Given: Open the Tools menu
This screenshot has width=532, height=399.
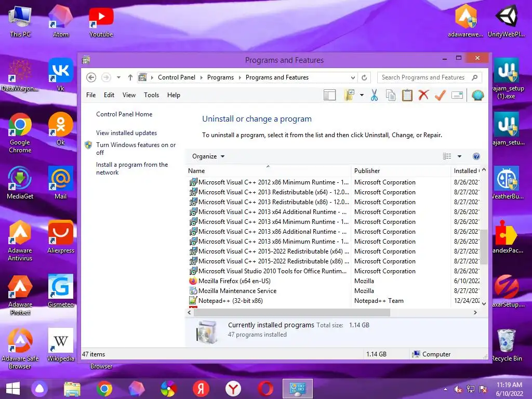Looking at the screenshot, I should coord(151,95).
